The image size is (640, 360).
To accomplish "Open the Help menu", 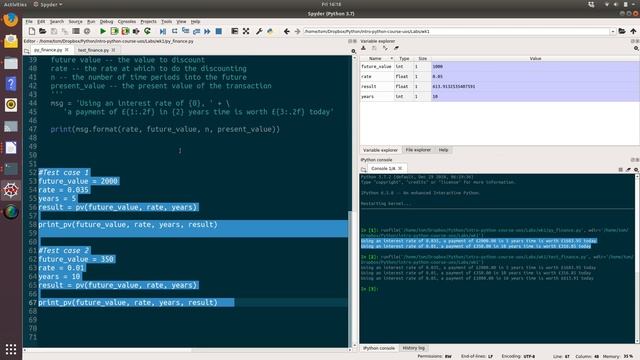I will (x=196, y=22).
